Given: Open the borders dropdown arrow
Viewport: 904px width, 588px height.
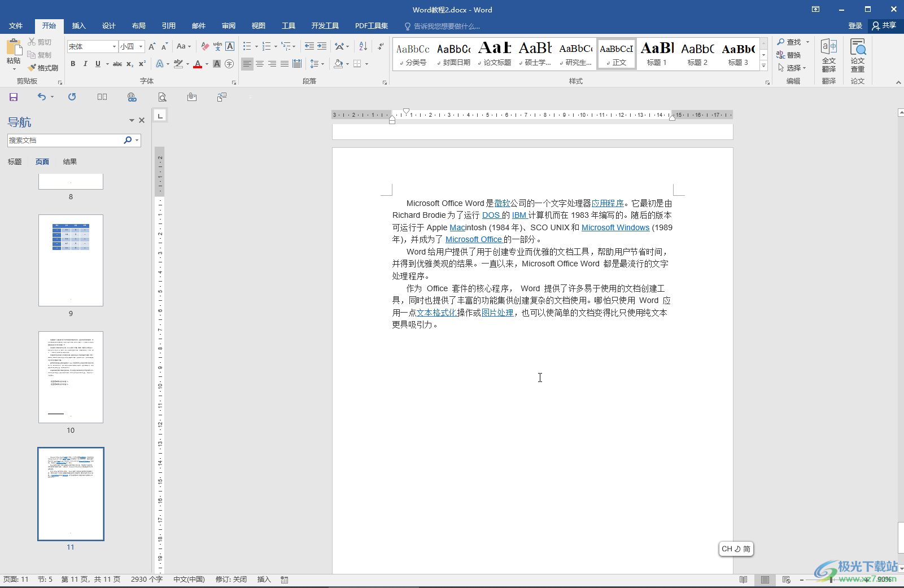Looking at the screenshot, I should pyautogui.click(x=366, y=64).
